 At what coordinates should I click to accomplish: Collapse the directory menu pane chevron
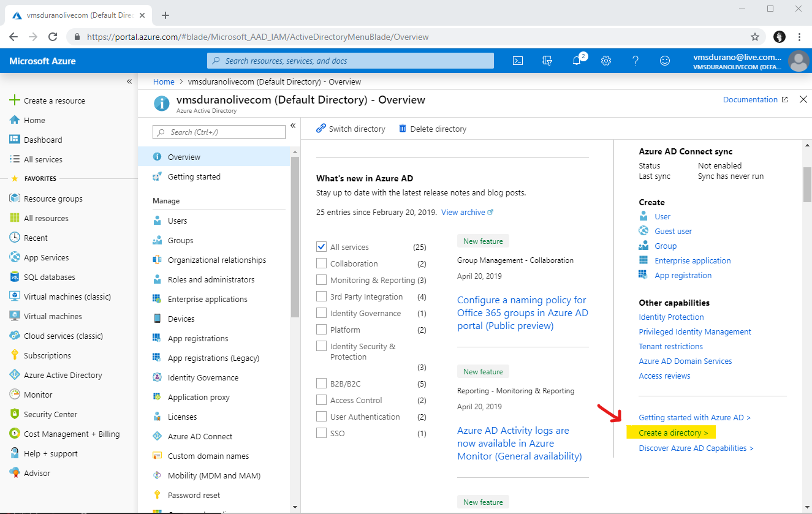point(293,126)
